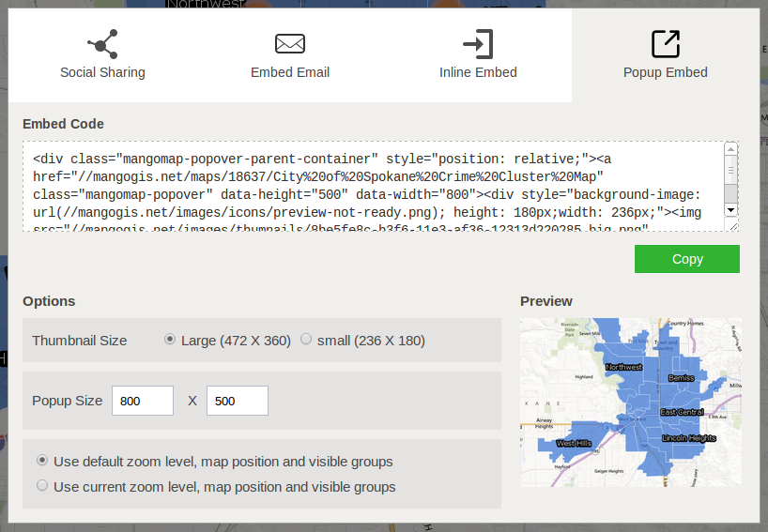Click the Spokane map preview thumbnail
The image size is (768, 532).
click(631, 403)
